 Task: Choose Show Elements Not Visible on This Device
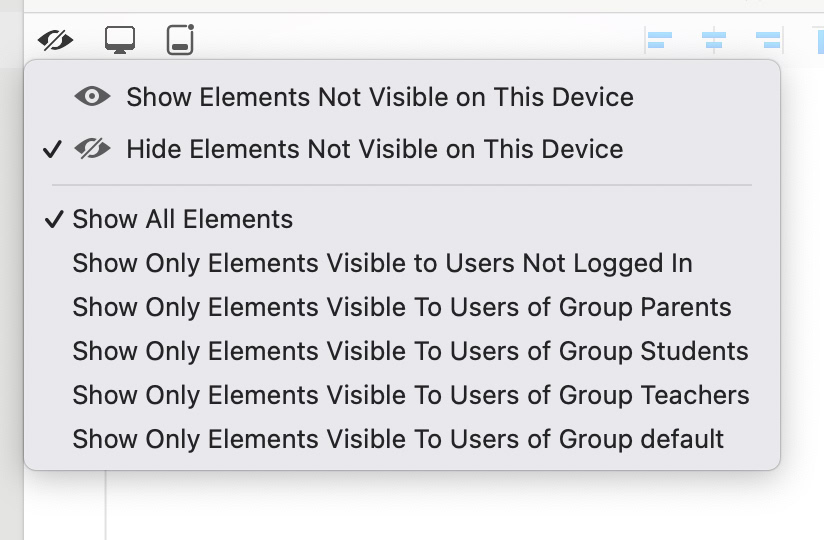point(379,97)
